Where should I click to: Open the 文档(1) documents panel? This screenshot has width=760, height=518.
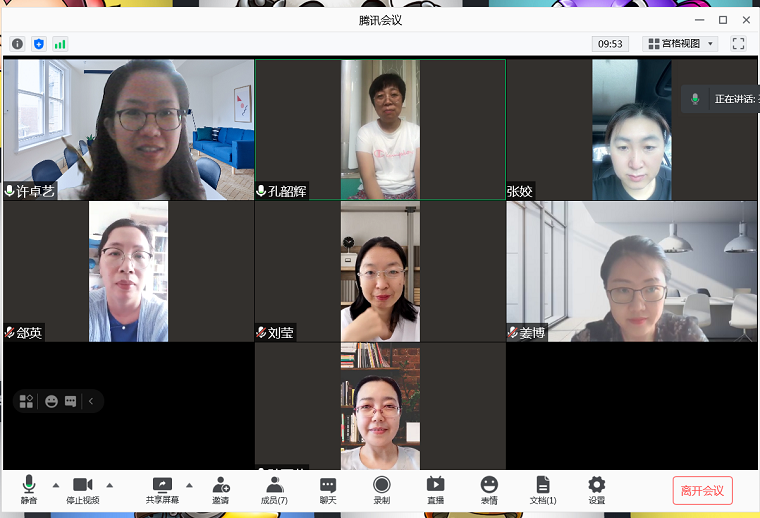(543, 489)
